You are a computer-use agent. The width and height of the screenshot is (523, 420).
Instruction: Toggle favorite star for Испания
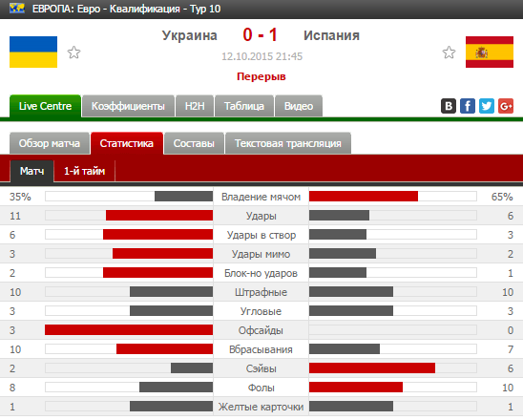click(449, 52)
